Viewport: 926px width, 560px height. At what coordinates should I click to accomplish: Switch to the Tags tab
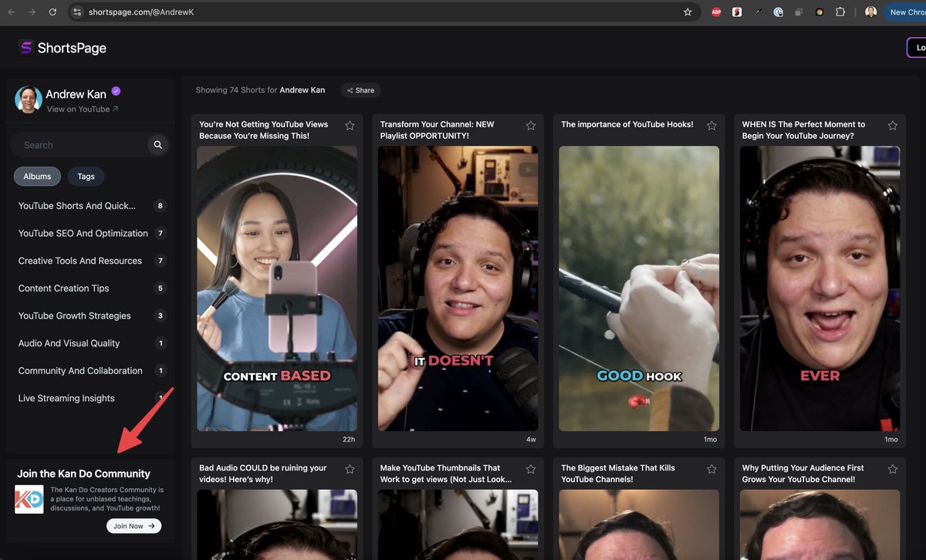pos(86,177)
